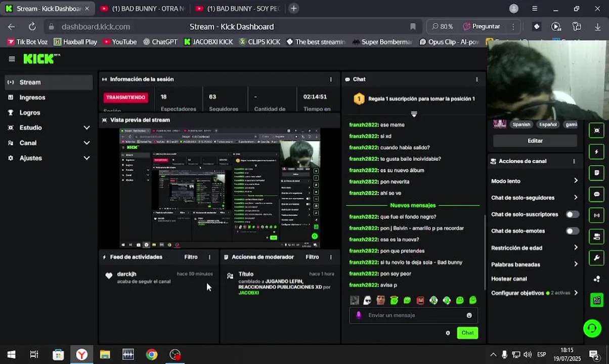Click the note icon in right sidebar
The image size is (609, 364).
click(597, 173)
